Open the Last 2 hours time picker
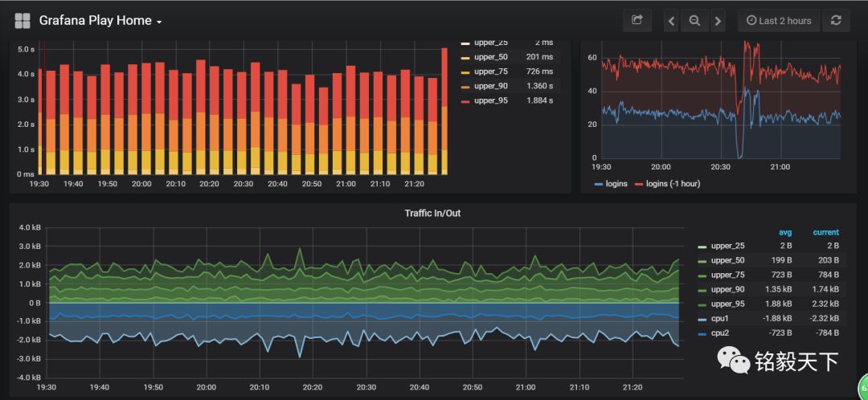The image size is (868, 400). click(x=780, y=20)
